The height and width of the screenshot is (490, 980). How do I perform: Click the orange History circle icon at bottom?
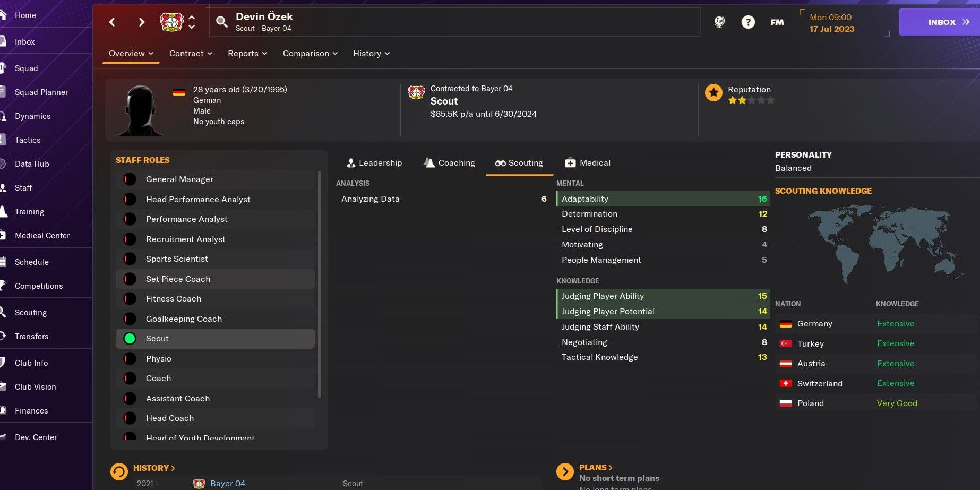(x=119, y=470)
